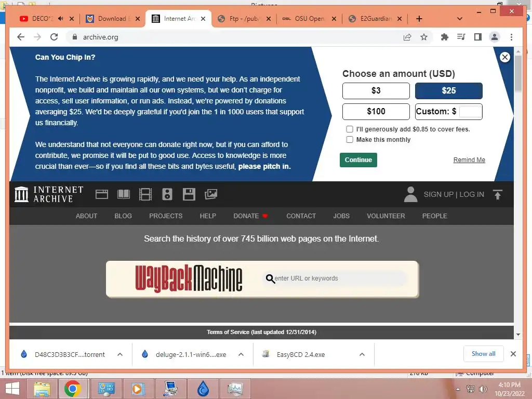Viewport: 532px width, 399px height.
Task: Click the upload arrow icon
Action: point(498,194)
